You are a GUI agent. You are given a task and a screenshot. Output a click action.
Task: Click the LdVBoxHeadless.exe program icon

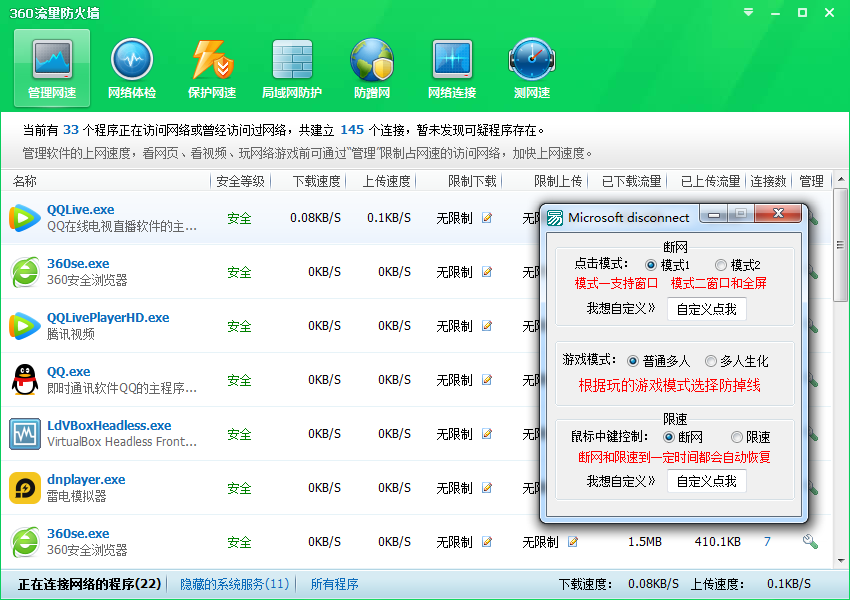point(25,434)
